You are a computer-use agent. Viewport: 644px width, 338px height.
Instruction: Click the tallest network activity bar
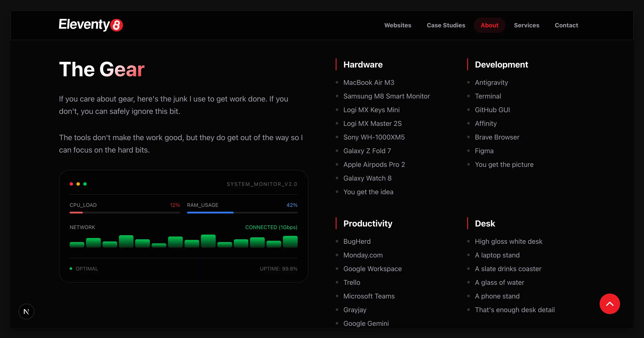tap(208, 241)
